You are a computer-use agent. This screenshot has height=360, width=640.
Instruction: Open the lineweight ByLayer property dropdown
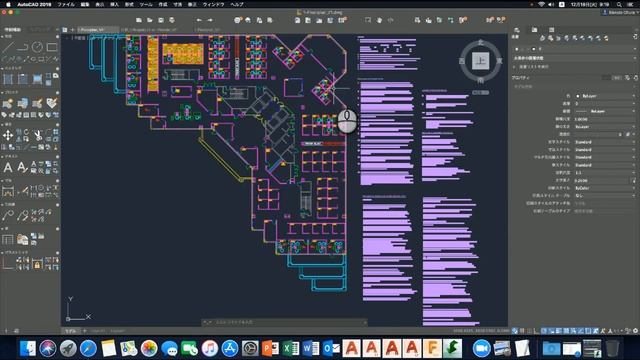(605, 127)
